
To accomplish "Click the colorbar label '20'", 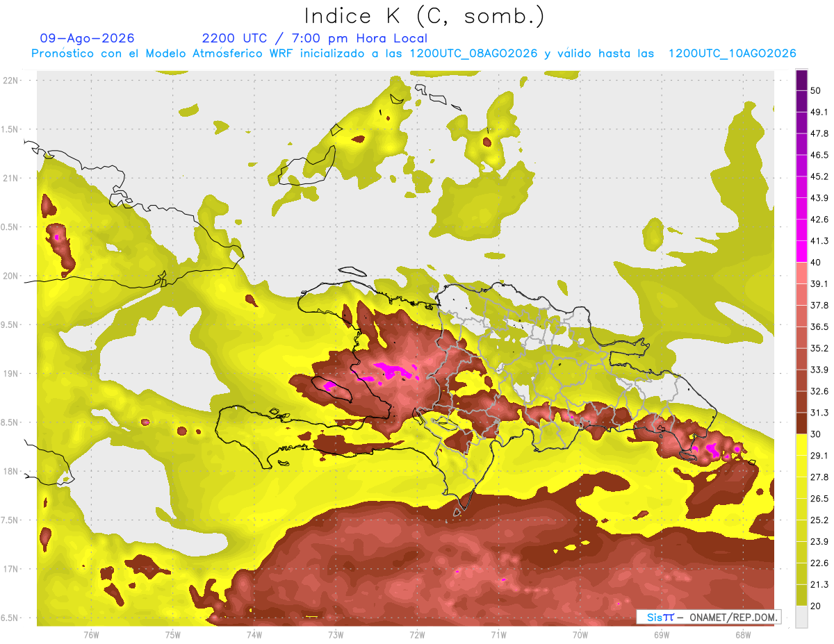I will 816,606.
